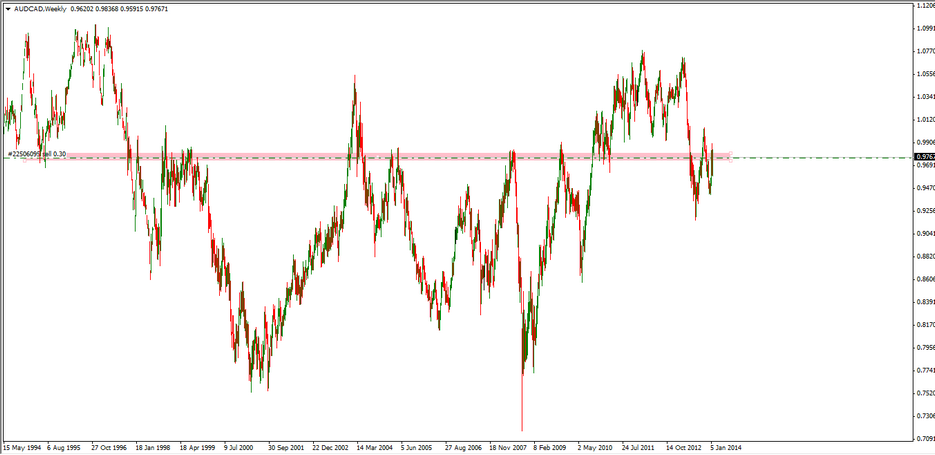Click the right end of the pink zone
This screenshot has height=455, width=935.
click(x=730, y=156)
